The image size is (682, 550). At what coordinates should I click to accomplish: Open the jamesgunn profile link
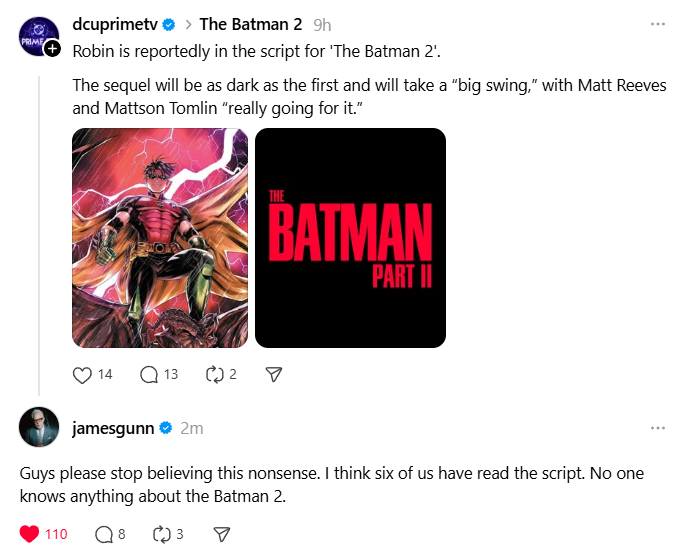113,428
